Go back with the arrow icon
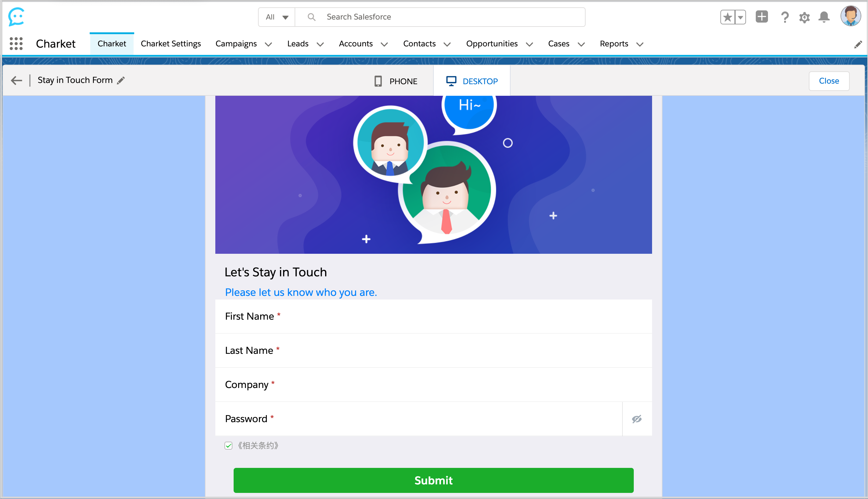The image size is (868, 499). click(16, 81)
